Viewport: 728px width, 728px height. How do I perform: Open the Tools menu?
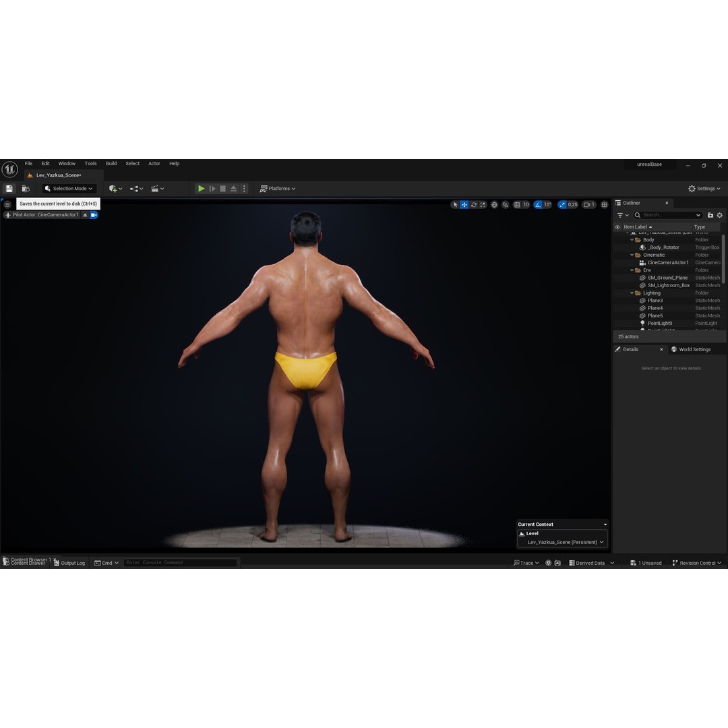tap(90, 163)
